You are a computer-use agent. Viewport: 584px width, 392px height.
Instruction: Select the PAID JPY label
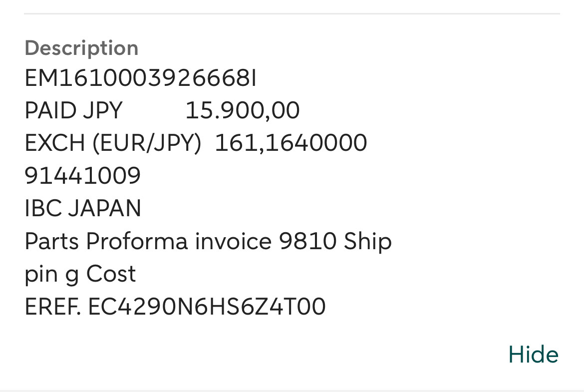(73, 111)
